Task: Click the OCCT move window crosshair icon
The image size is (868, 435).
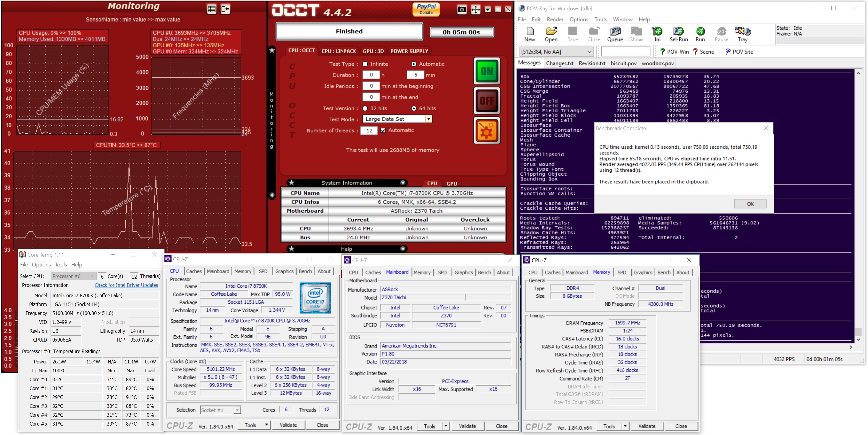Action: [476, 9]
